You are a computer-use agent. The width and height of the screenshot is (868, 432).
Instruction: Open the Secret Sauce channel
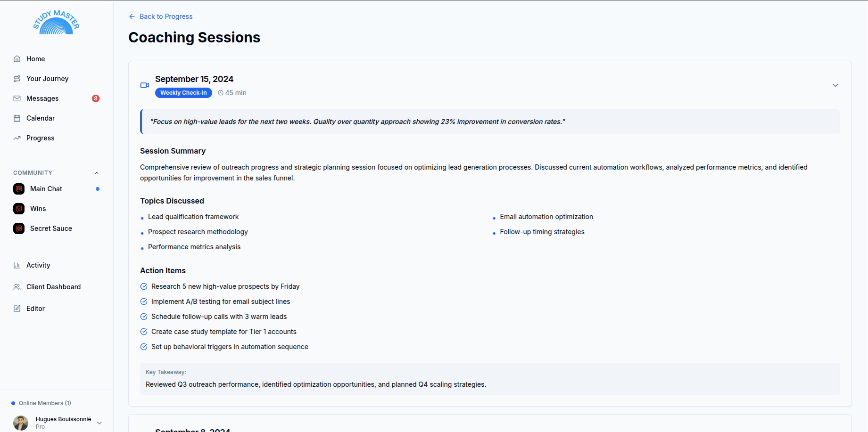coord(51,228)
